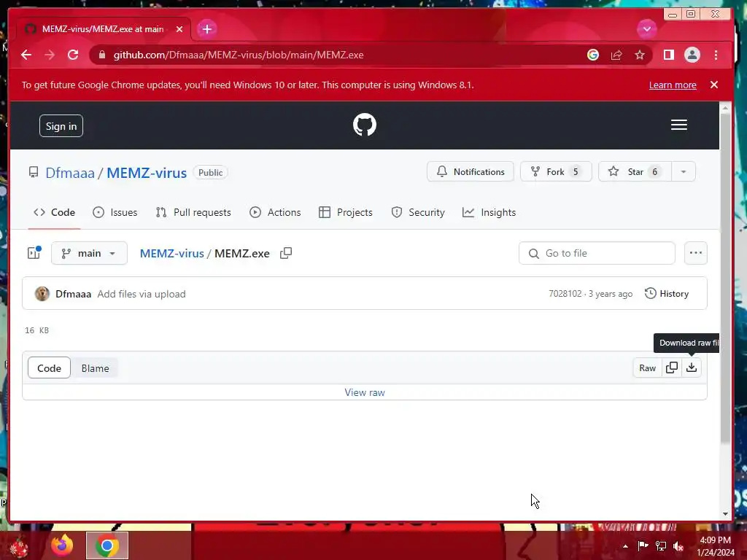Open the Pull requests tab
747x560 pixels.
click(193, 212)
